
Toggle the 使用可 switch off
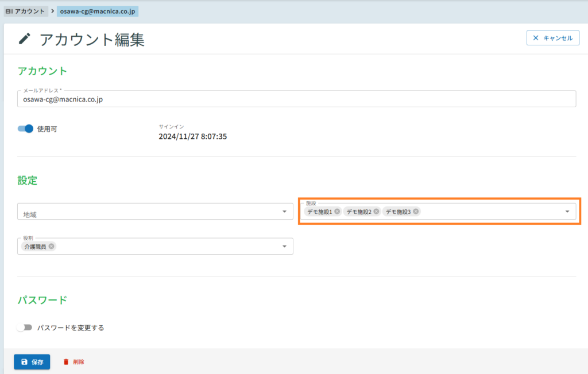point(26,129)
